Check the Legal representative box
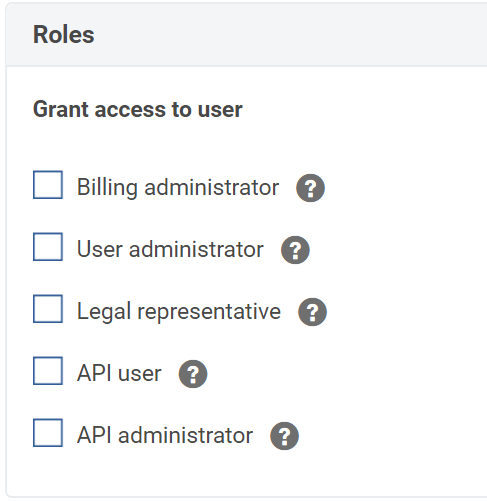The height and width of the screenshot is (501, 487). pyautogui.click(x=48, y=309)
